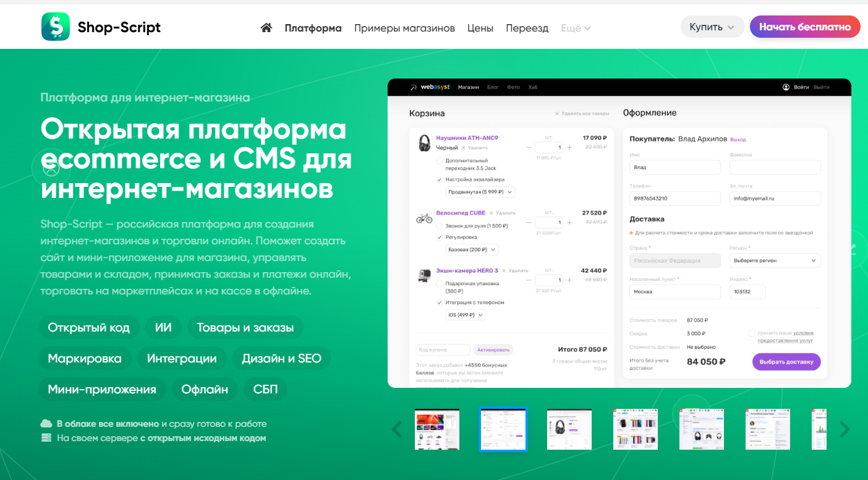The image size is (868, 480).
Task: Open the "Переезд" menu item
Action: [527, 28]
